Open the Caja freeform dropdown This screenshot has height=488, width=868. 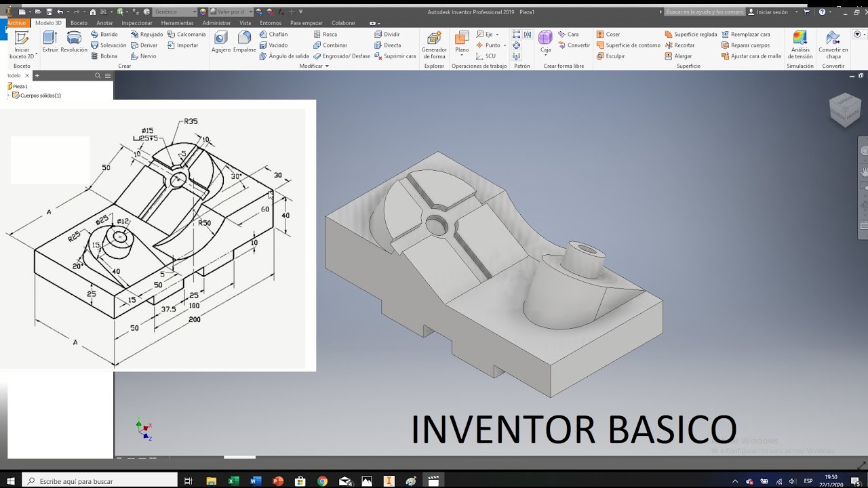click(545, 56)
